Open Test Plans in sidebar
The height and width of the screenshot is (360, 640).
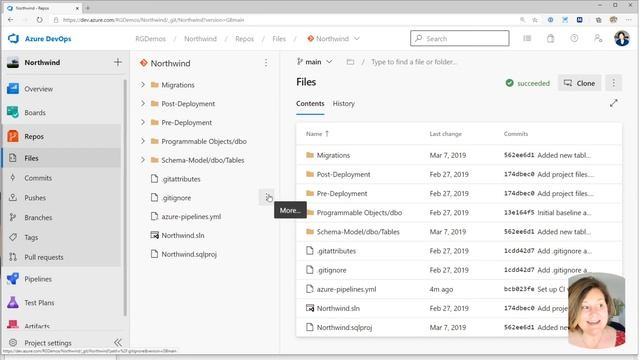(39, 302)
